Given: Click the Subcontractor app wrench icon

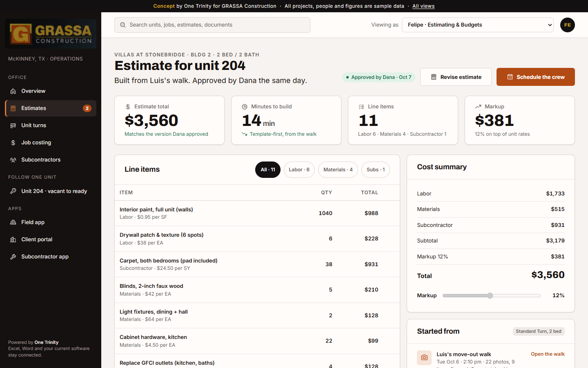Looking at the screenshot, I should pos(13,257).
